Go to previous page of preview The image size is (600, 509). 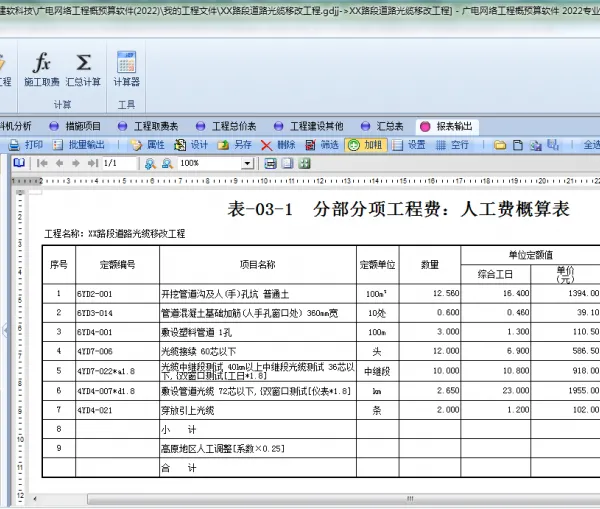tap(59, 163)
